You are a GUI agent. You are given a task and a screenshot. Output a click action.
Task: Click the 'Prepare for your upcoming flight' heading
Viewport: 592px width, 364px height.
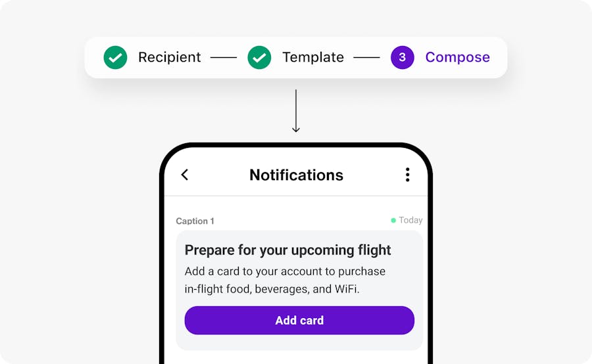pos(287,250)
